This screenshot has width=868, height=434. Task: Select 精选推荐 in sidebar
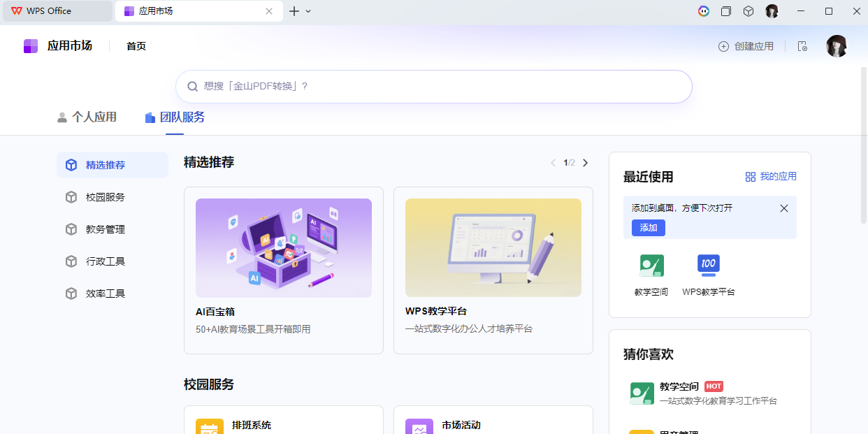click(113, 165)
